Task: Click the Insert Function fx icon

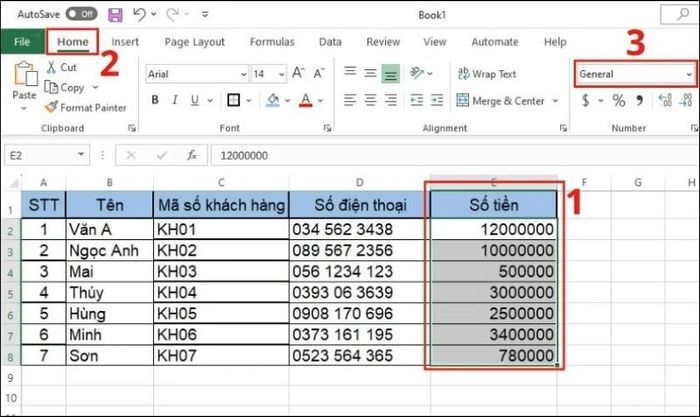Action: point(192,155)
